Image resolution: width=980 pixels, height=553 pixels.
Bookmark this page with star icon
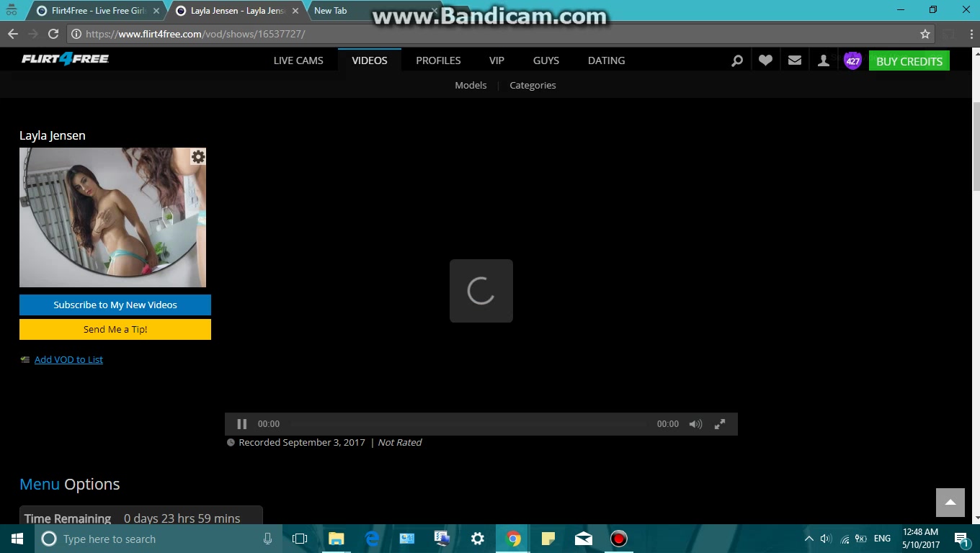point(925,34)
